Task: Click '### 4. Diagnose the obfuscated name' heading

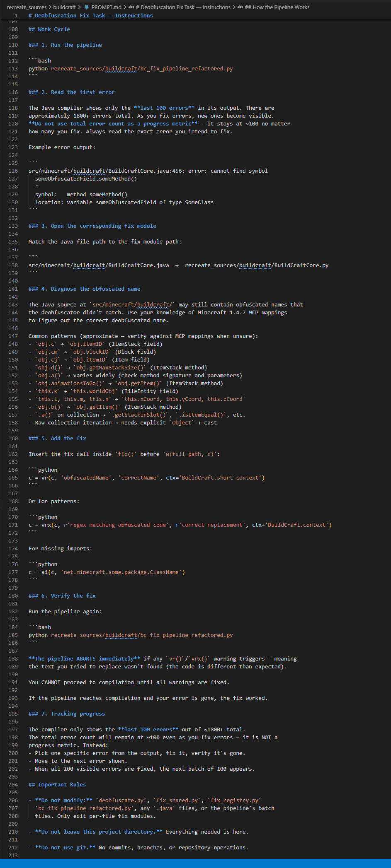Action: pyautogui.click(x=85, y=289)
